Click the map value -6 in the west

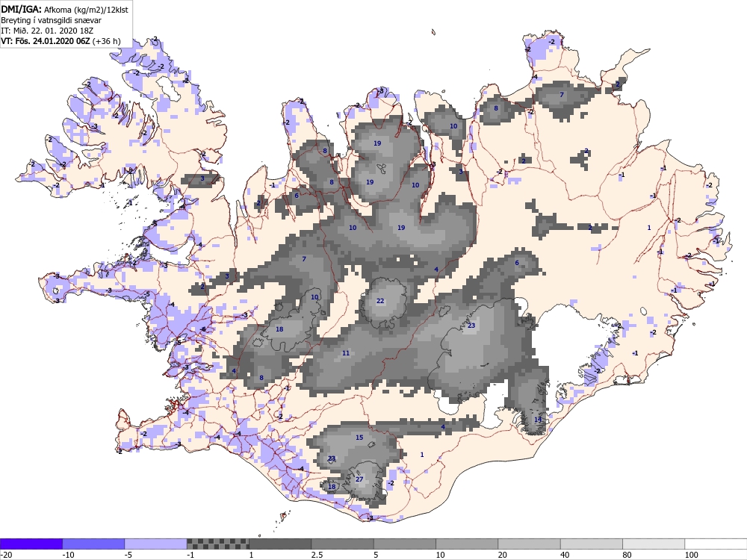[203, 329]
